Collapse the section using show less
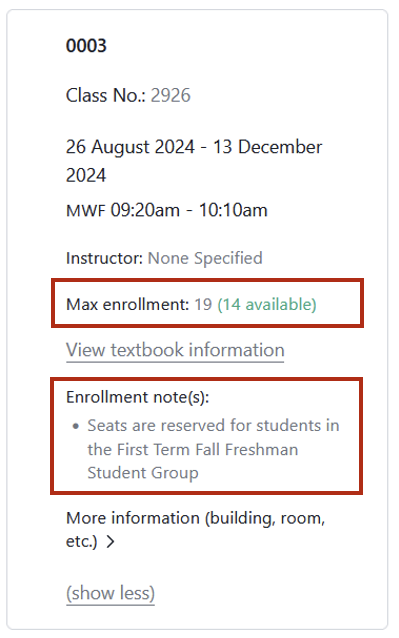Image resolution: width=399 pixels, height=638 pixels. click(x=110, y=593)
